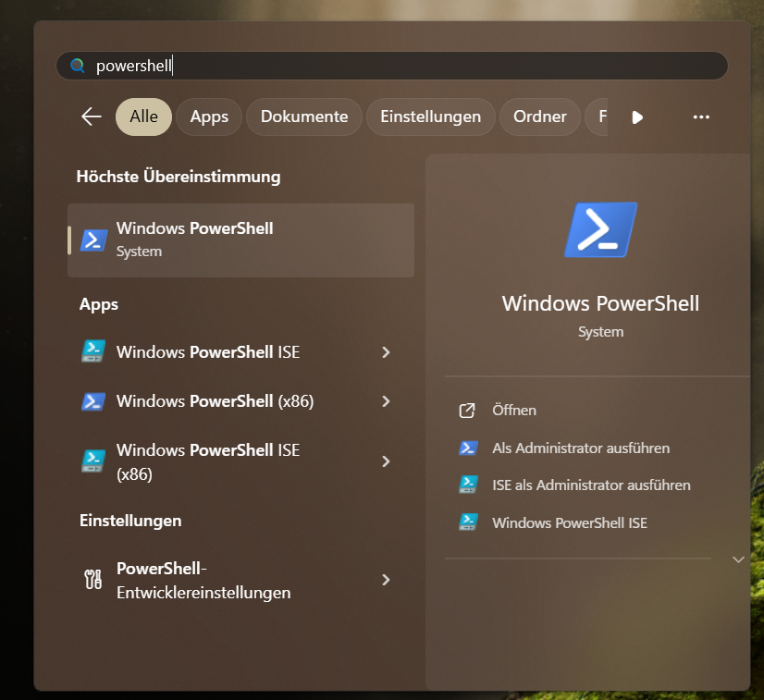Expand Windows PowerShell ISE result chevron

pyautogui.click(x=386, y=352)
